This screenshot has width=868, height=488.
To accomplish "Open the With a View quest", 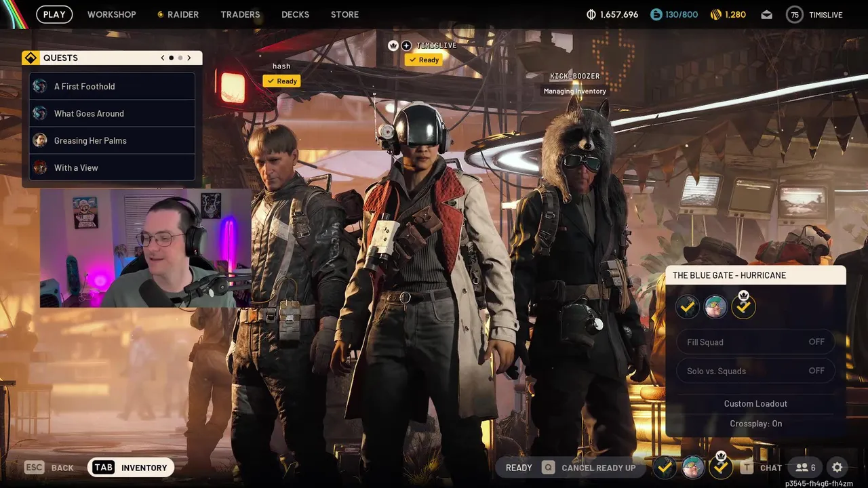I will [112, 167].
